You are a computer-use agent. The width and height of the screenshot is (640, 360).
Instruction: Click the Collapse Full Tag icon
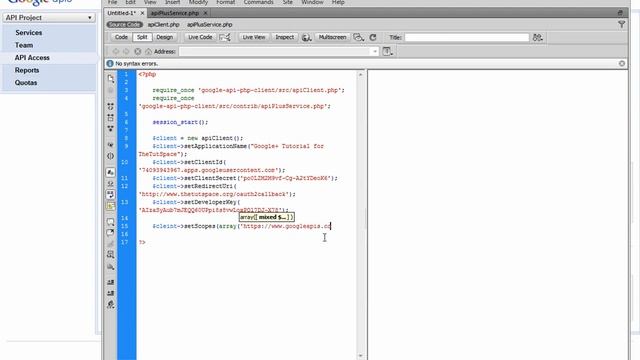[x=111, y=107]
